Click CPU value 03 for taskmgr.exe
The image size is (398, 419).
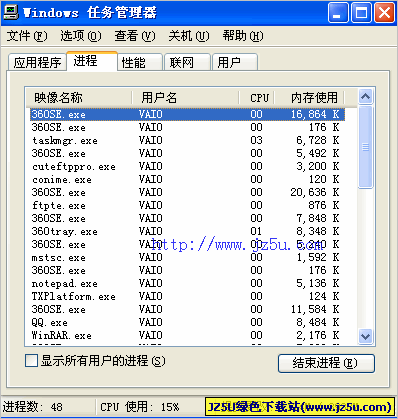point(256,140)
